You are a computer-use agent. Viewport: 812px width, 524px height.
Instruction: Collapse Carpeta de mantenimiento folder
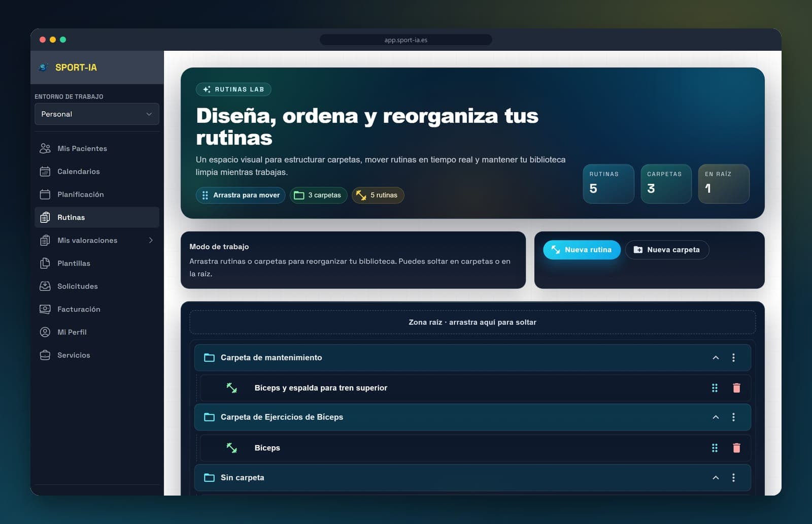pyautogui.click(x=716, y=357)
